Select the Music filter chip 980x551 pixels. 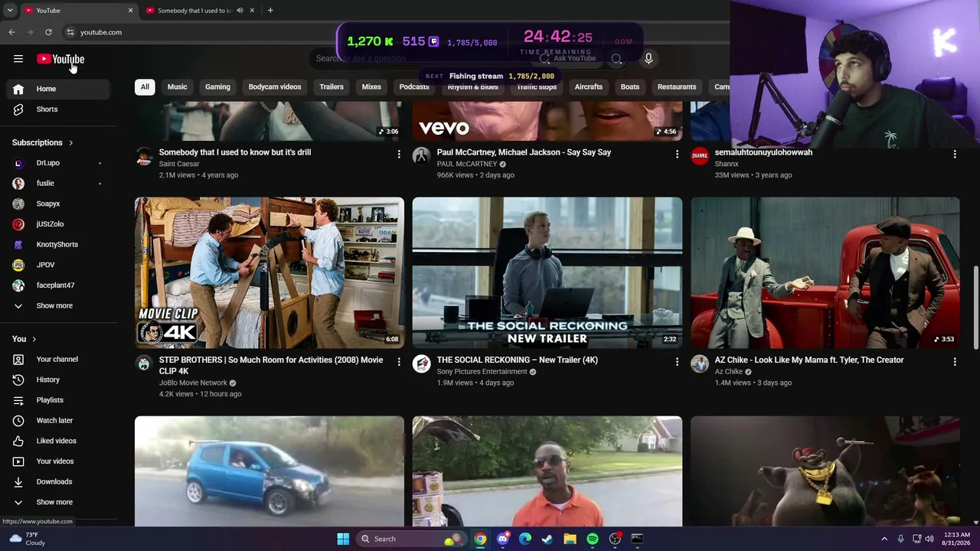[177, 86]
